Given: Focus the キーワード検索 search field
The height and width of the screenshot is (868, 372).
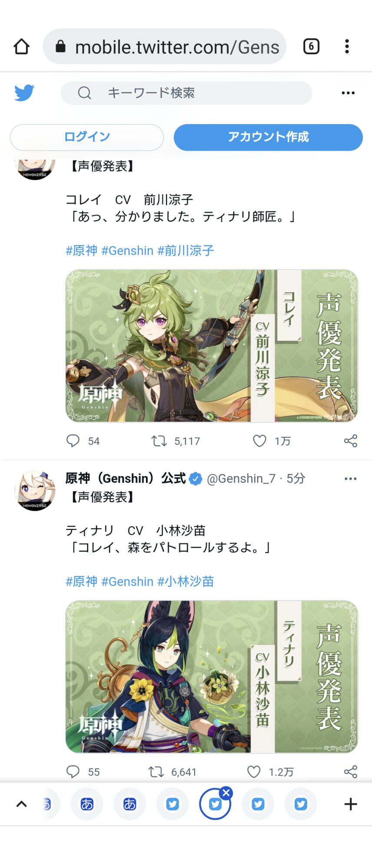Looking at the screenshot, I should (186, 93).
